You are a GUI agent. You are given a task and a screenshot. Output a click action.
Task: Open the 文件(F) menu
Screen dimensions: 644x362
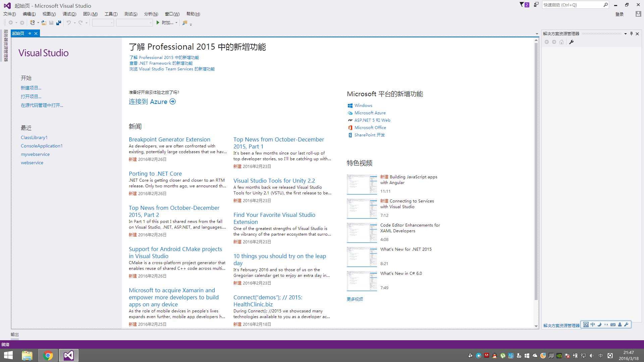click(x=9, y=14)
